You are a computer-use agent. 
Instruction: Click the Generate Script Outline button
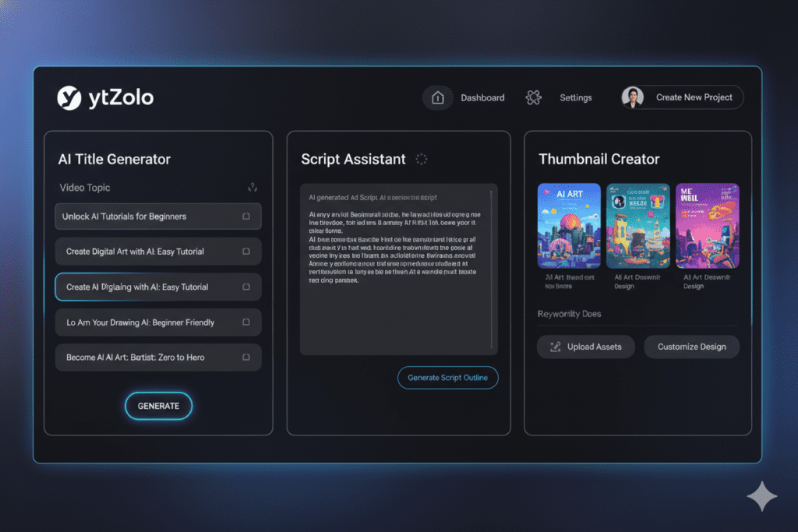(x=448, y=378)
